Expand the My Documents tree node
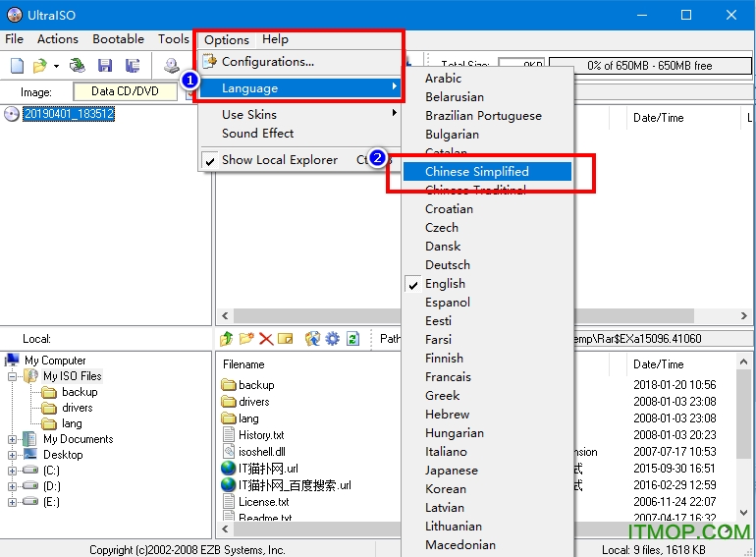Image resolution: width=756 pixels, height=557 pixels. click(13, 439)
